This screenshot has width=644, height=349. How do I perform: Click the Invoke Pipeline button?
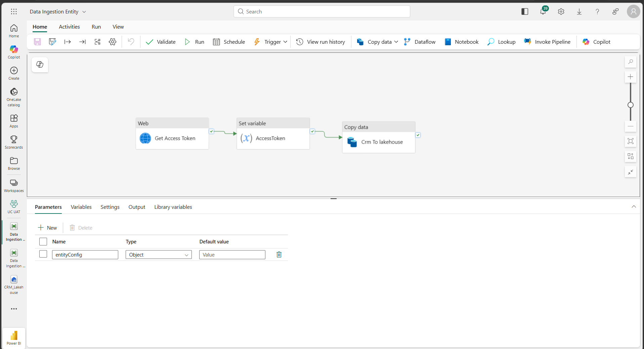[x=547, y=42]
